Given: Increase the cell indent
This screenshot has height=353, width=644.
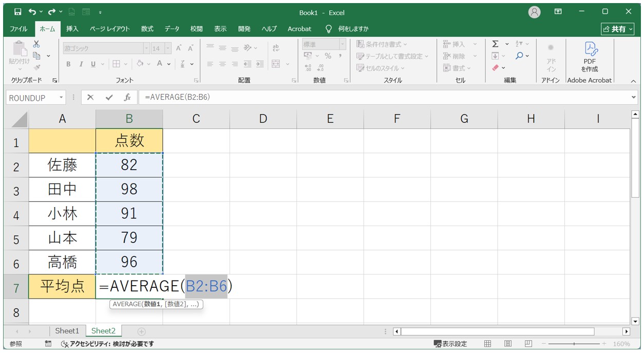Looking at the screenshot, I should pos(260,64).
